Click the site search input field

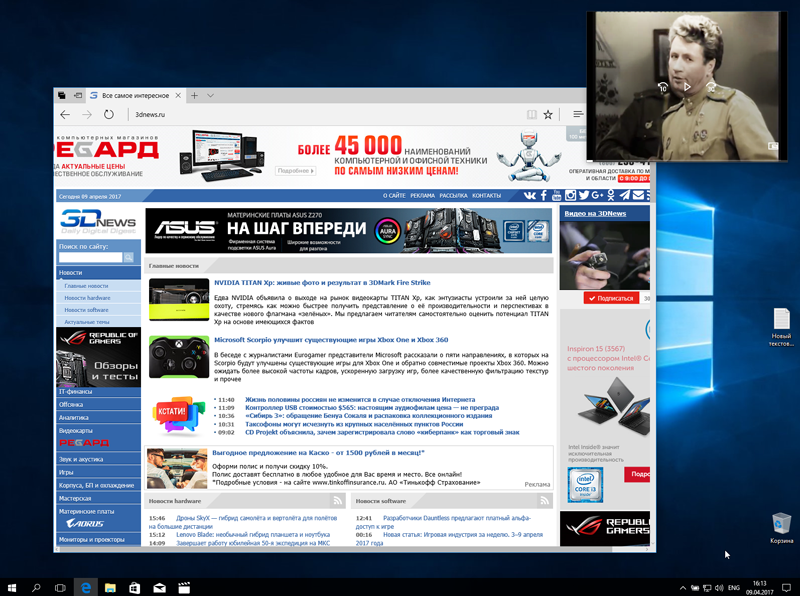90,258
